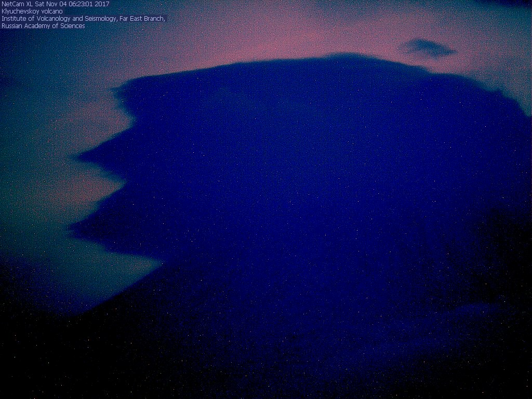
Task: Click the 'Klyuchevskoy volcano' caption line
Action: (32, 11)
